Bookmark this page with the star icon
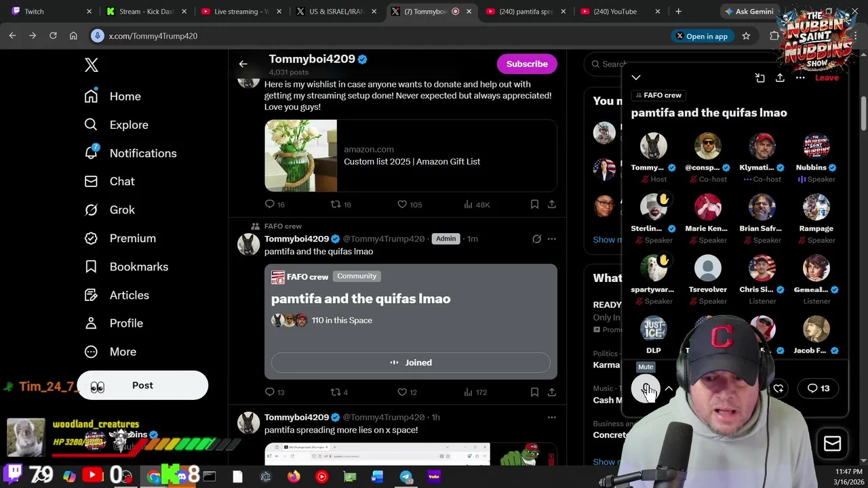Viewport: 868px width, 488px height. tap(746, 36)
